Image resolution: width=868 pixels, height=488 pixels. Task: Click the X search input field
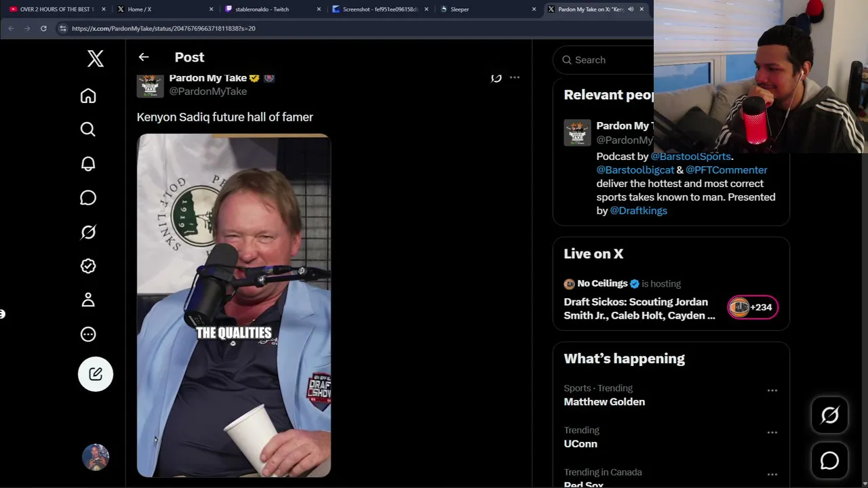612,60
